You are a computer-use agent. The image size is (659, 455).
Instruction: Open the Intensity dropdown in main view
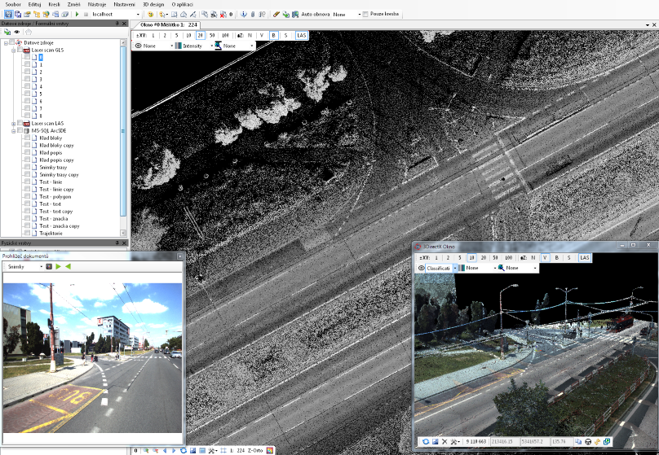coord(194,46)
